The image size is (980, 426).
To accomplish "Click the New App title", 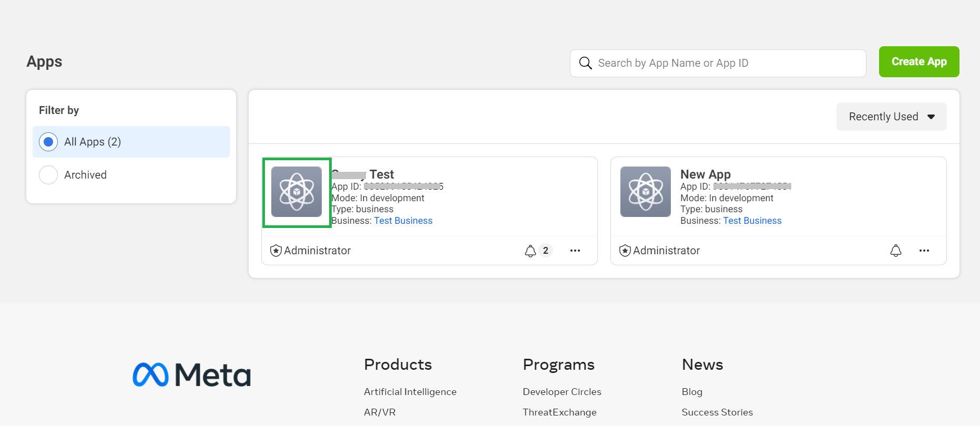I will tap(705, 174).
